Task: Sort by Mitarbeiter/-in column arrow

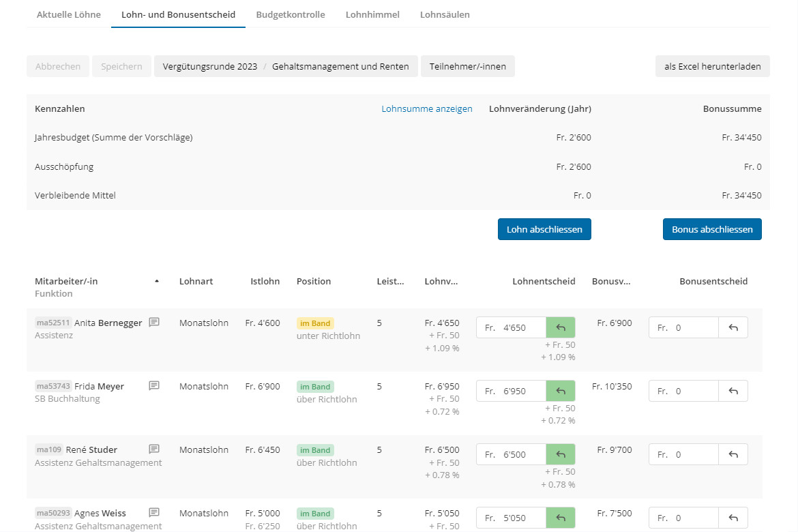Action: click(157, 281)
